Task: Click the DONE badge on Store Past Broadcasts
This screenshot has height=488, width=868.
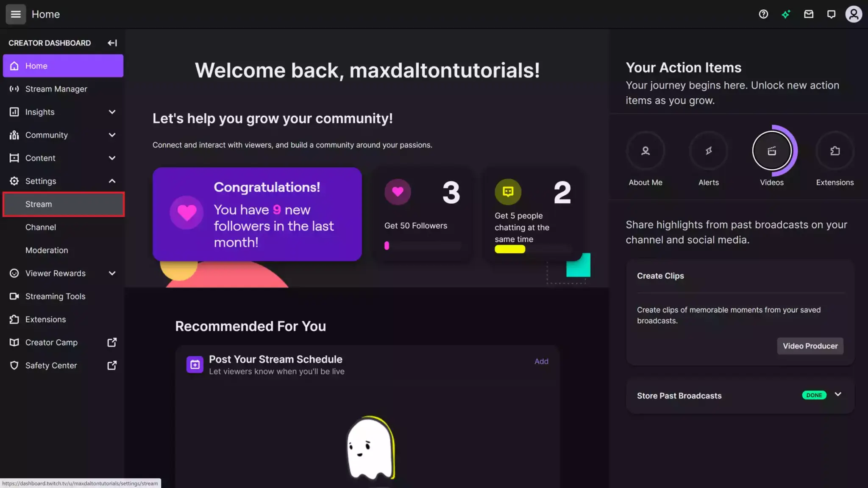Action: (814, 395)
